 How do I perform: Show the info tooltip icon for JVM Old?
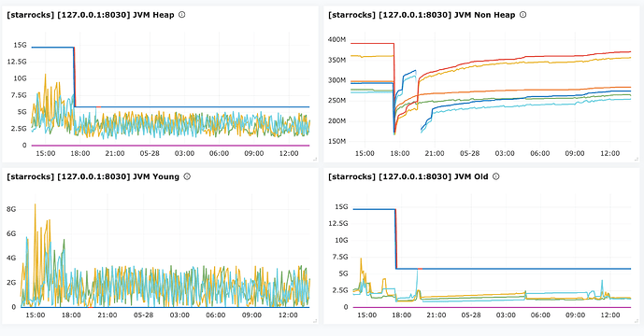click(495, 176)
